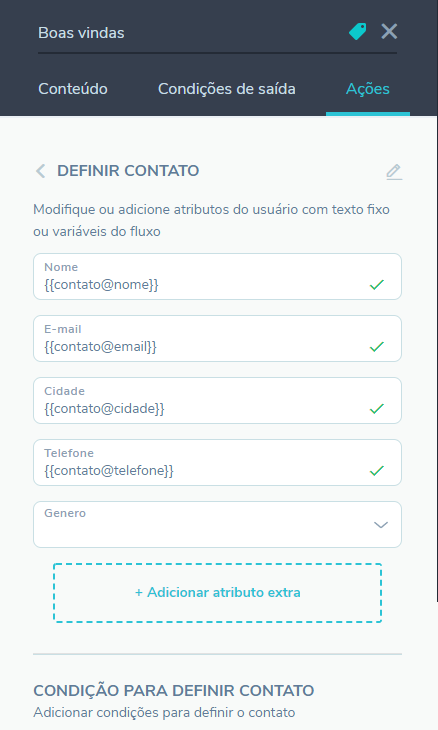Edit the E-mail input field
Viewport: 438px width, 730px height.
(x=217, y=338)
